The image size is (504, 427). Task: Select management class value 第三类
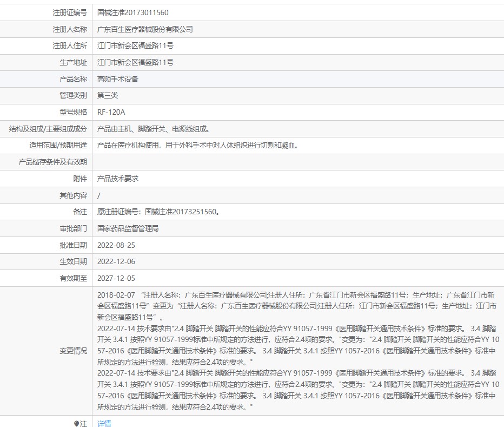108,96
